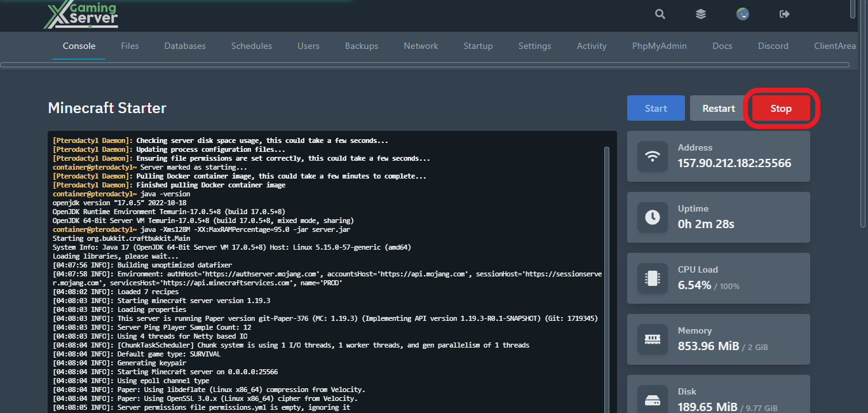Select the Startup tab
868x413 pixels.
[478, 46]
